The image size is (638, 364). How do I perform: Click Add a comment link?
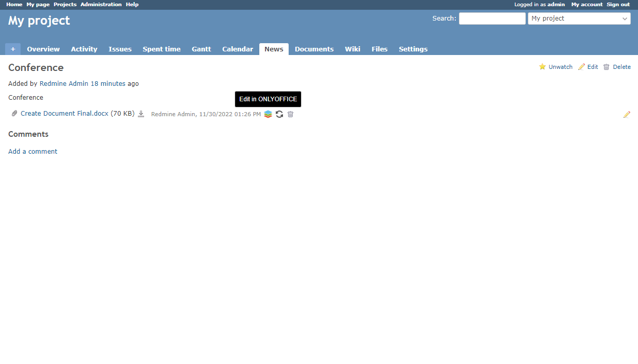[x=33, y=151]
